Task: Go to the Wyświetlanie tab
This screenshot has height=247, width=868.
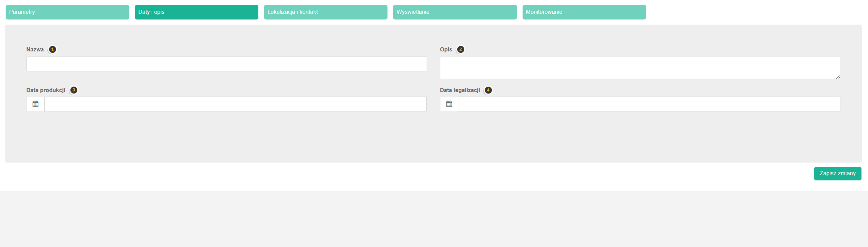Action: 455,12
